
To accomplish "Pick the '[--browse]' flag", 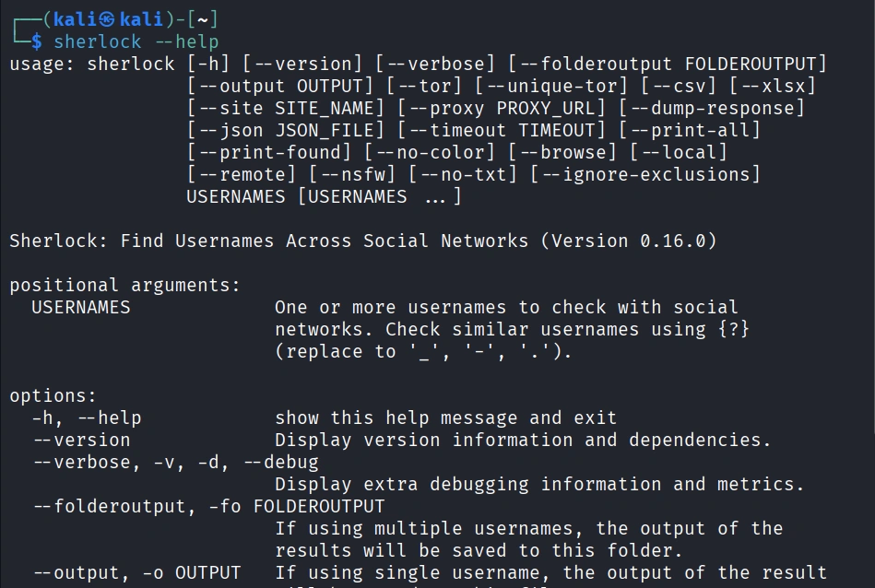I will point(562,153).
